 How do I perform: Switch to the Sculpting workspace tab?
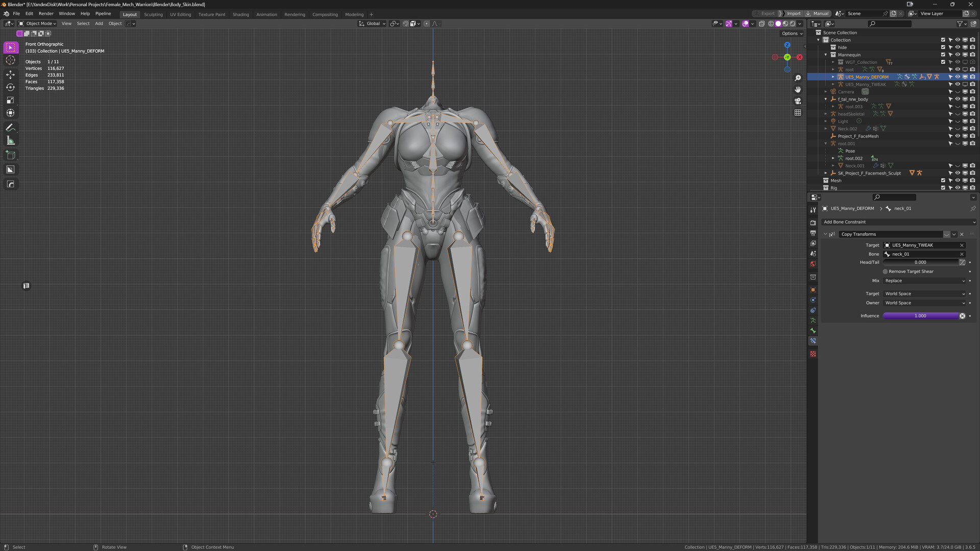tap(153, 14)
